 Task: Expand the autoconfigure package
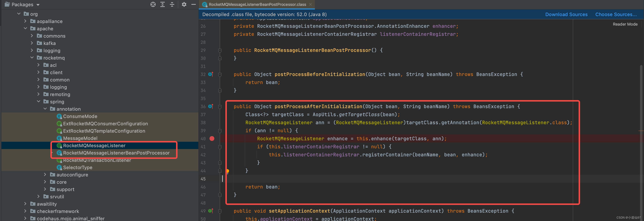(x=45, y=174)
